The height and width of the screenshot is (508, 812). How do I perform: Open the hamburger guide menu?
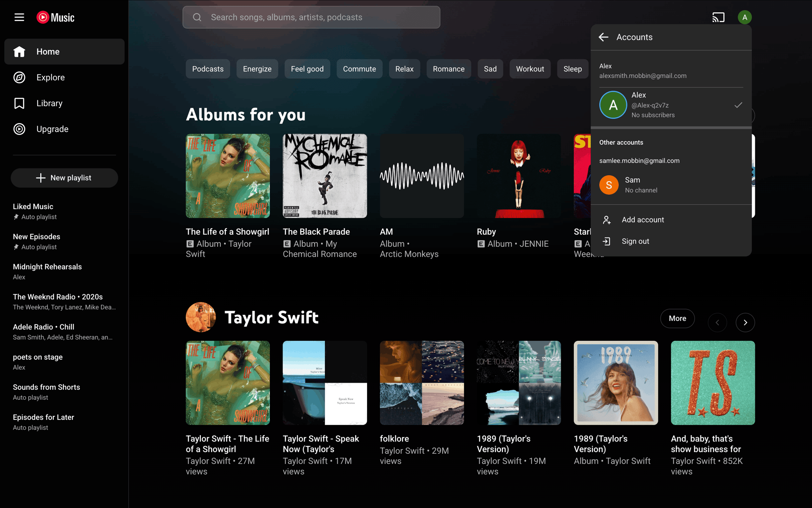click(19, 17)
